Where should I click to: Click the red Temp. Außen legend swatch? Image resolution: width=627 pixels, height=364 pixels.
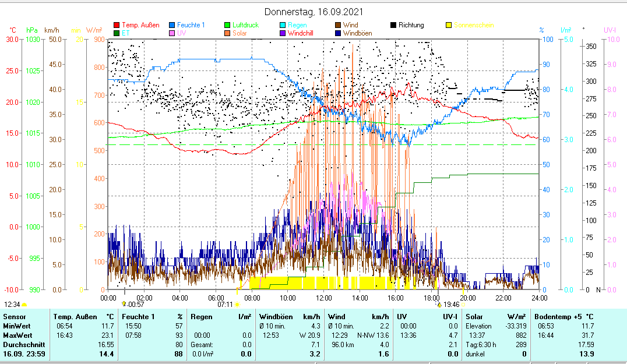click(x=117, y=26)
